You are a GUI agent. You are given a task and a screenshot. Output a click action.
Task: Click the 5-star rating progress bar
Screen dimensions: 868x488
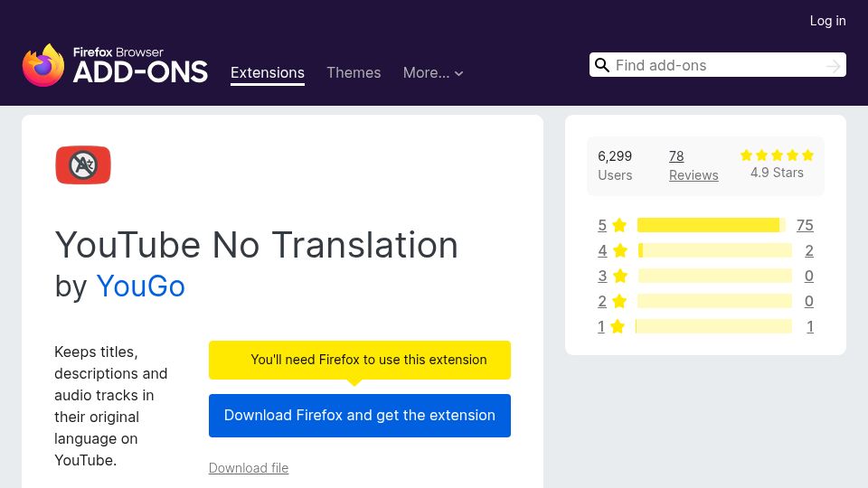[x=712, y=225]
